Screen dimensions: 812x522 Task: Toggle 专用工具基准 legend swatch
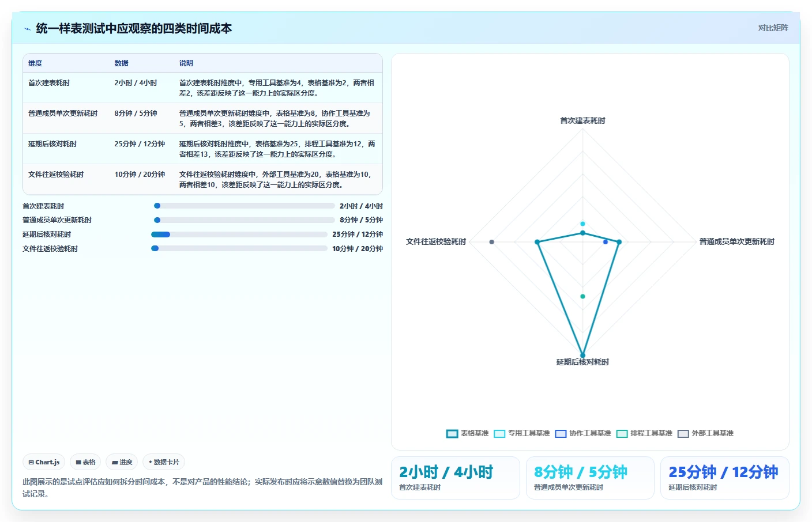click(x=499, y=434)
